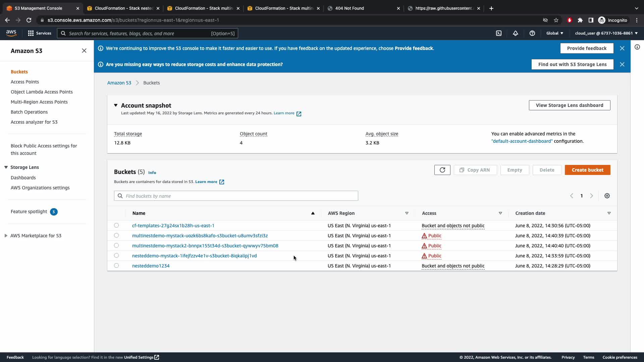Open info panel icon at right edge
The width and height of the screenshot is (644, 362).
tap(637, 47)
